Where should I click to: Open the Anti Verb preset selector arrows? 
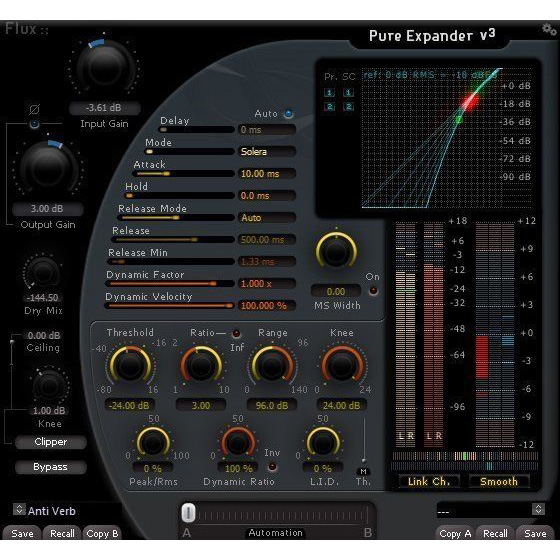(x=19, y=509)
